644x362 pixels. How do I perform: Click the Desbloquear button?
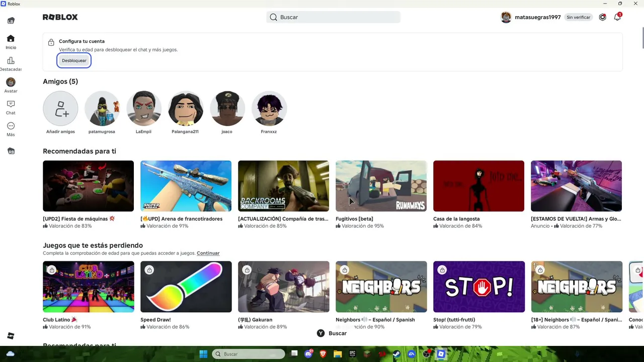[x=74, y=60]
